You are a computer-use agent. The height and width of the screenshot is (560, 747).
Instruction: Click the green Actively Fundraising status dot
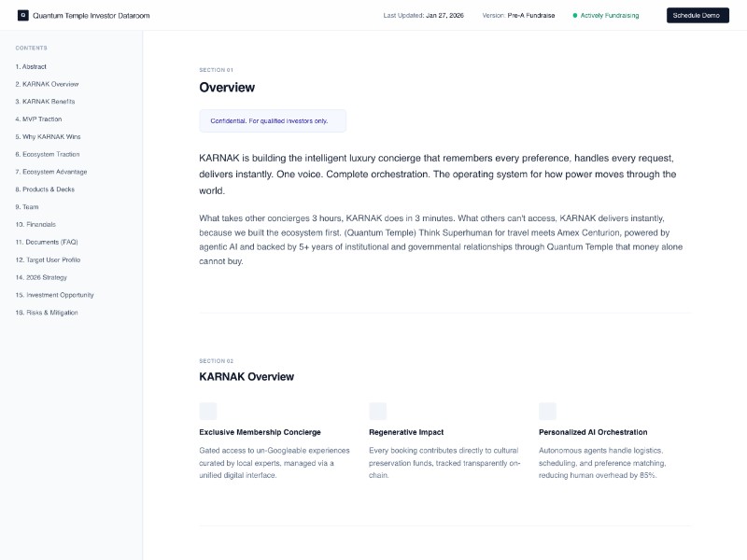coord(575,16)
